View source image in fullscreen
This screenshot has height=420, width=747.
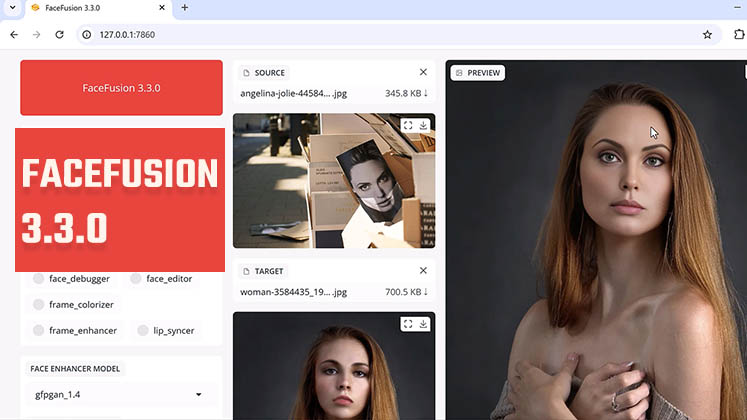pos(408,125)
